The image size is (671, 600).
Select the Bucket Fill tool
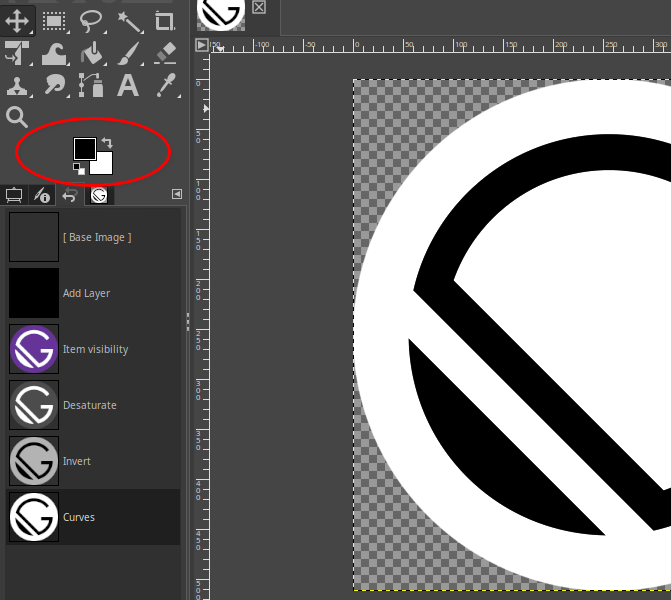coord(91,52)
